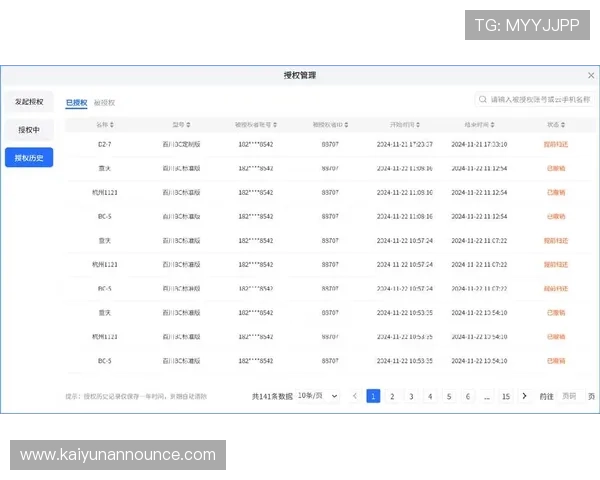Open 发起授权 in the sidebar
The height and width of the screenshot is (480, 600).
click(29, 102)
